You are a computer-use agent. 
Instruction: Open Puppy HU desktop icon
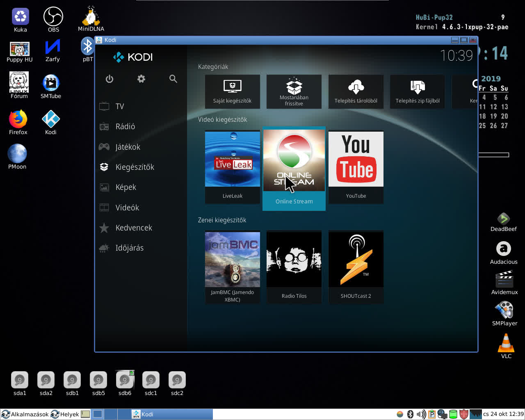click(19, 52)
